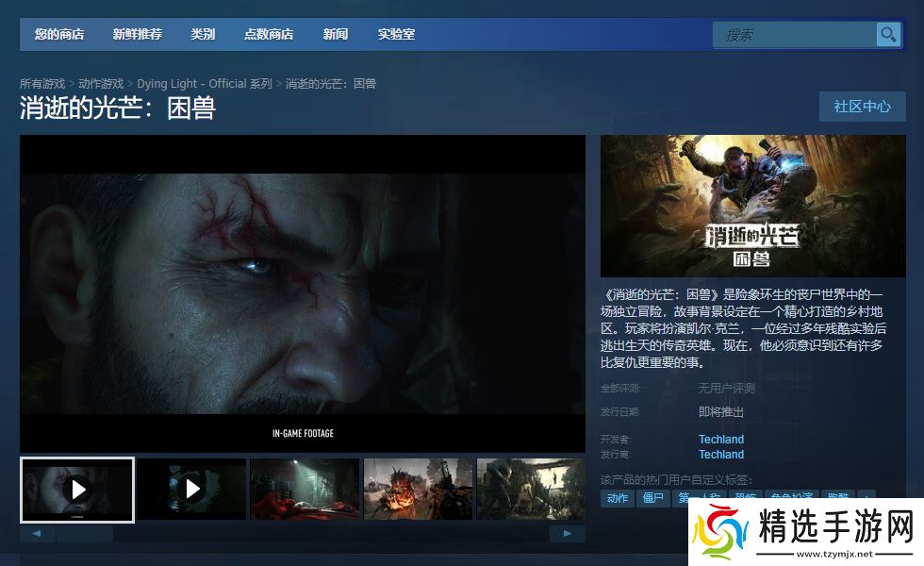Play the first video thumbnail

pyautogui.click(x=77, y=489)
